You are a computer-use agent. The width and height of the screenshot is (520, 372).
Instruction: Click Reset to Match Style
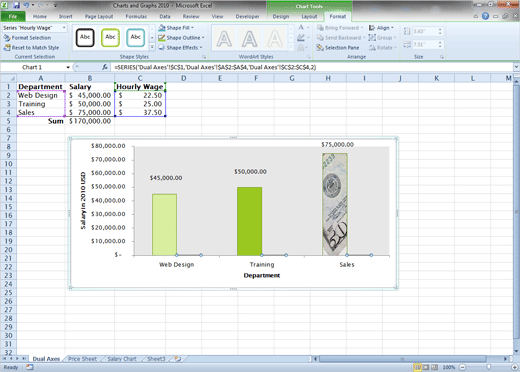pos(31,48)
